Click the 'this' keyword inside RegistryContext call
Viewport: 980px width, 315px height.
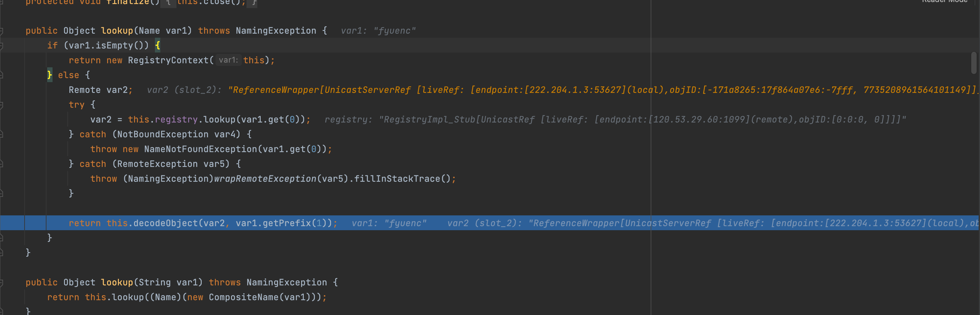254,61
